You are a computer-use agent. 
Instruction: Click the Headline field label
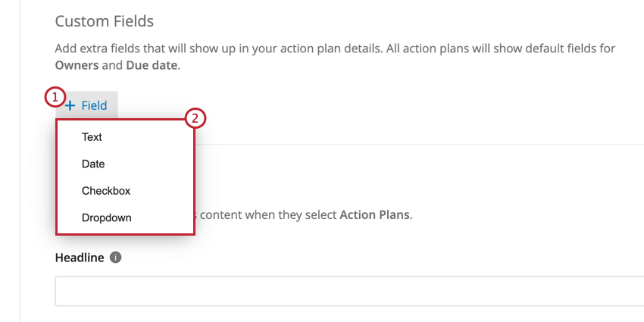click(x=80, y=258)
